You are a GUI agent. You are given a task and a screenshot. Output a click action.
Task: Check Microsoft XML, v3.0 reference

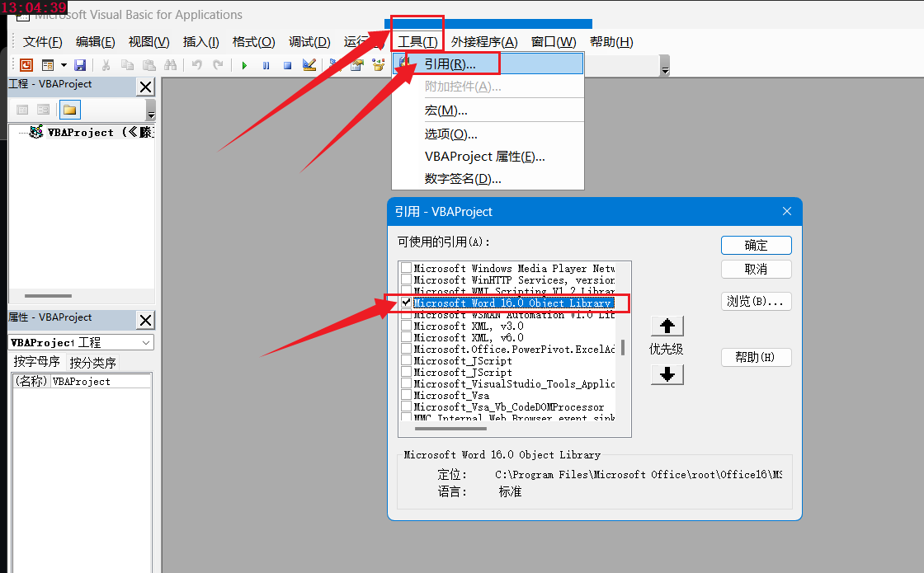(406, 326)
